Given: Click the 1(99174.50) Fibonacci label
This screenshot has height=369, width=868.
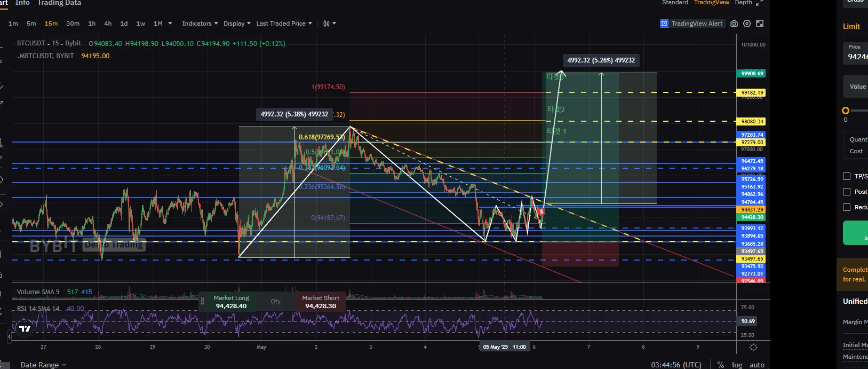Looking at the screenshot, I should 328,87.
